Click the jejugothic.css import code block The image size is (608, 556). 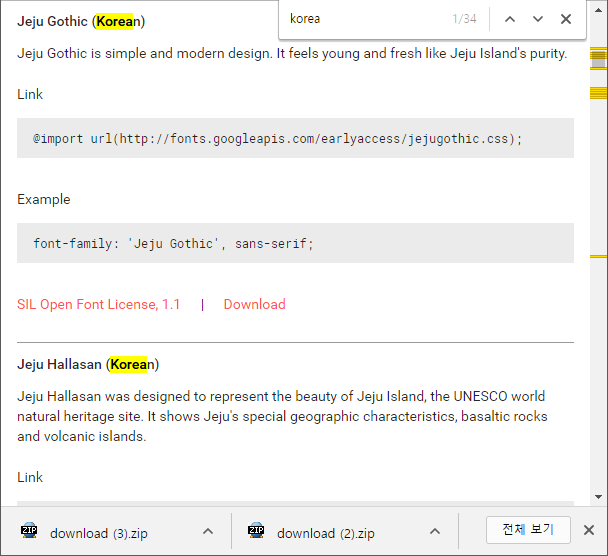(295, 138)
